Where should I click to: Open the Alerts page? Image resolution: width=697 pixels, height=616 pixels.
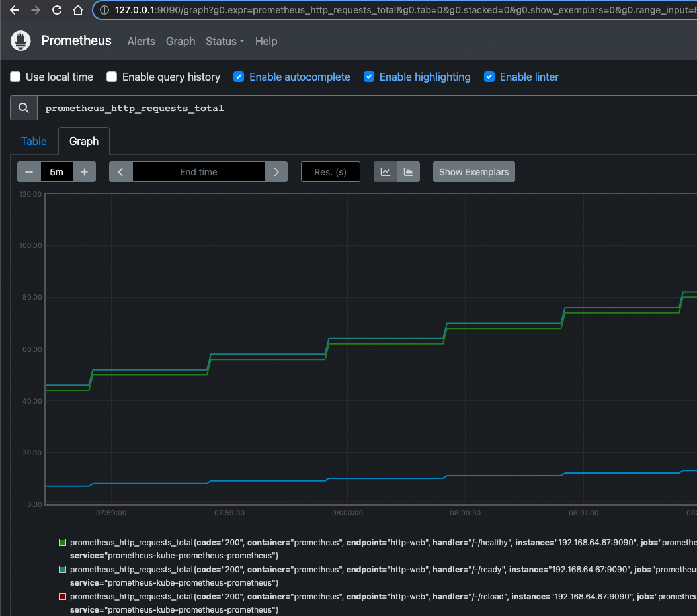click(x=142, y=42)
